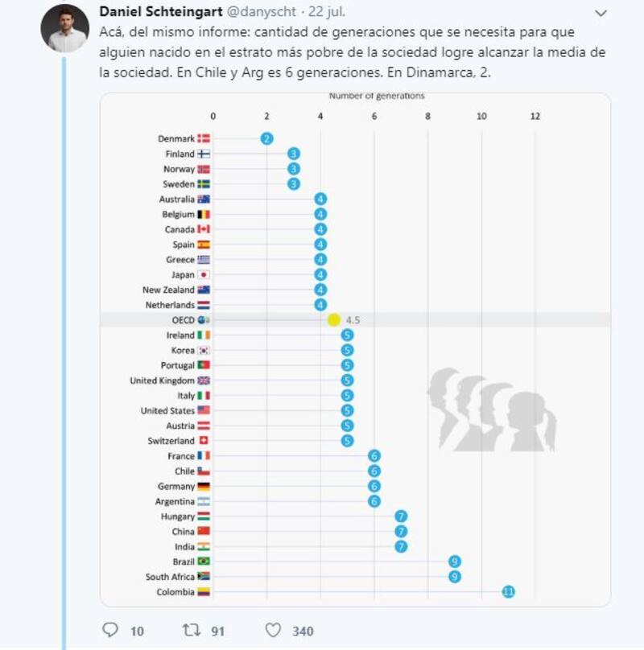Image resolution: width=644 pixels, height=650 pixels.
Task: Click the Daniel Schteingart display name
Action: pyautogui.click(x=160, y=13)
